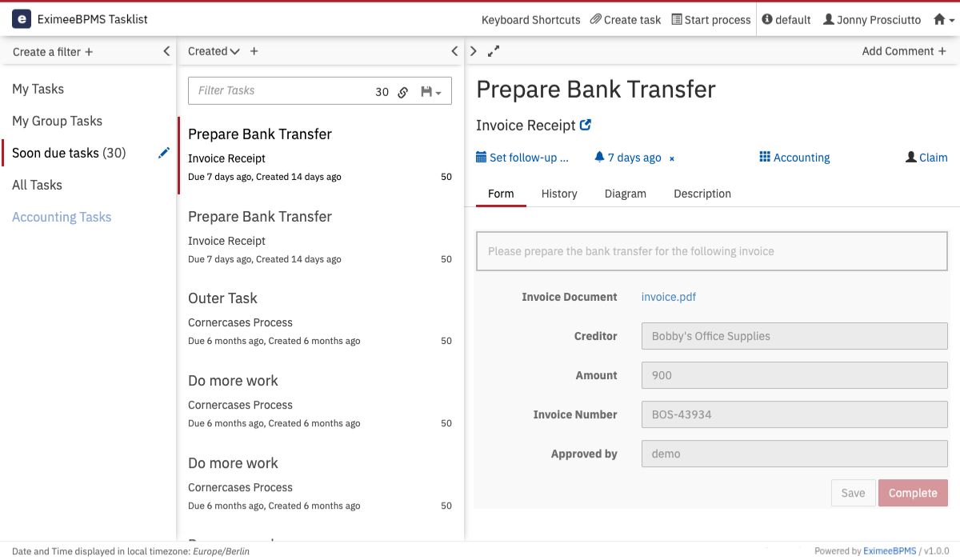960x560 pixels.
Task: Click the Prepare Bank Transfer heading
Action: pyautogui.click(x=596, y=89)
